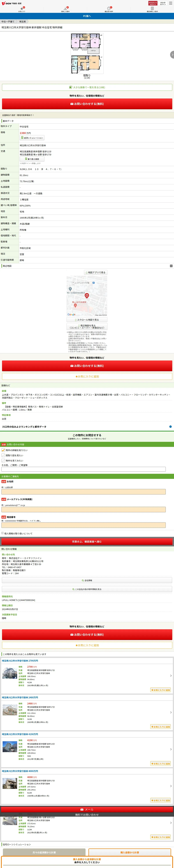This screenshot has height=868, width=174.
Task: Click the floor plan image
Action: coord(87,54)
